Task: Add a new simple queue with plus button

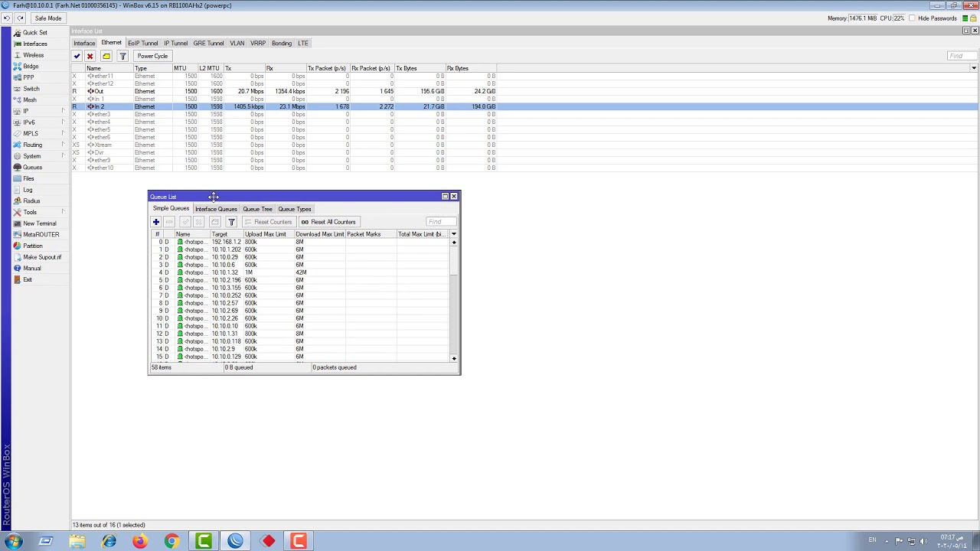Action: tap(156, 222)
